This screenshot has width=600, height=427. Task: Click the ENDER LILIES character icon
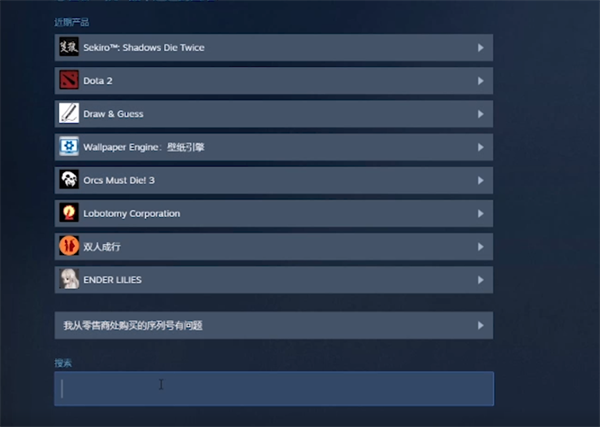[x=69, y=279]
